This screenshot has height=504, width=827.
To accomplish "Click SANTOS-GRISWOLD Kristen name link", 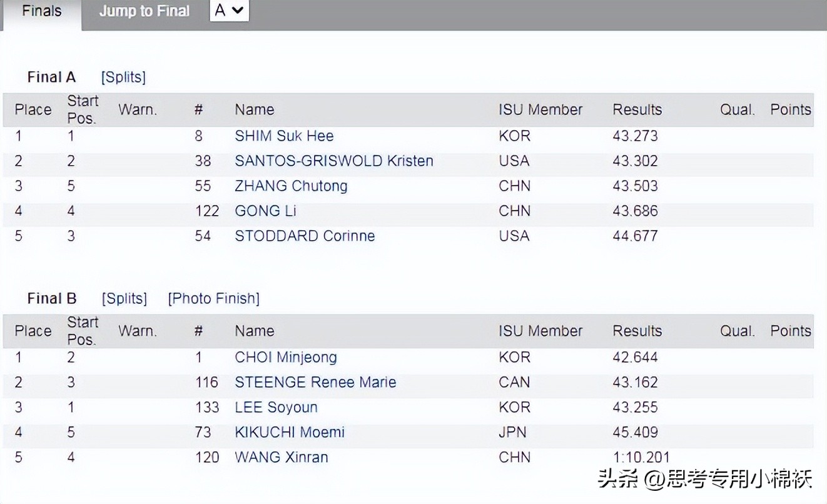I will pyautogui.click(x=333, y=161).
